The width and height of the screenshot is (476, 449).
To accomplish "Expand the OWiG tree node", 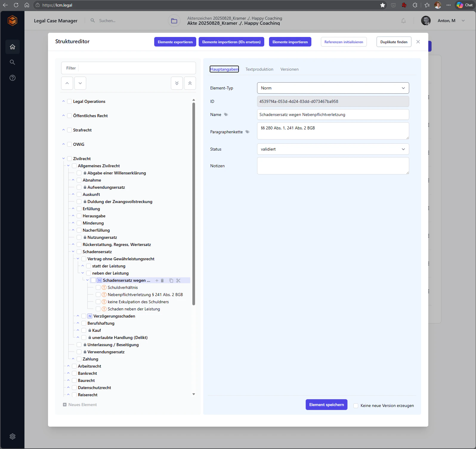I will point(64,144).
